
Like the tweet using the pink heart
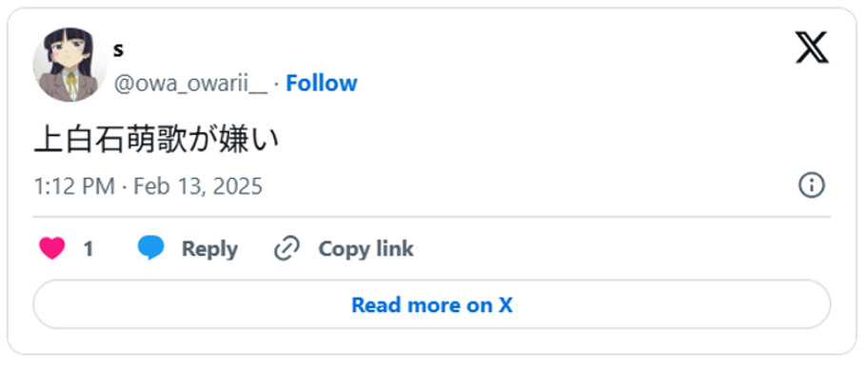(x=52, y=248)
